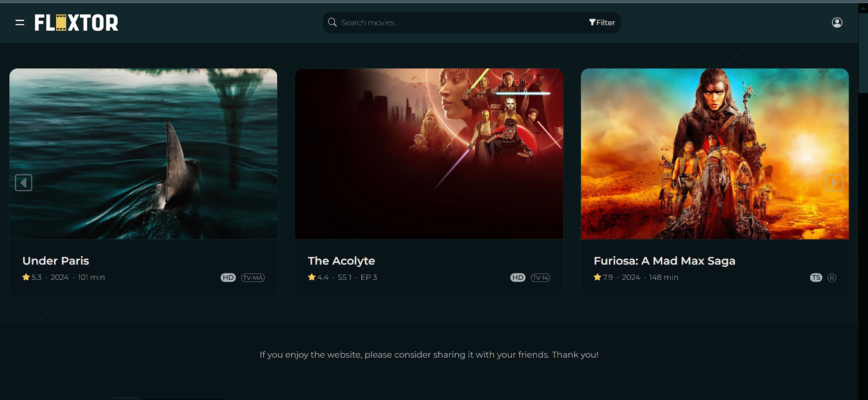Click '148 min' under Furiosa

(663, 277)
